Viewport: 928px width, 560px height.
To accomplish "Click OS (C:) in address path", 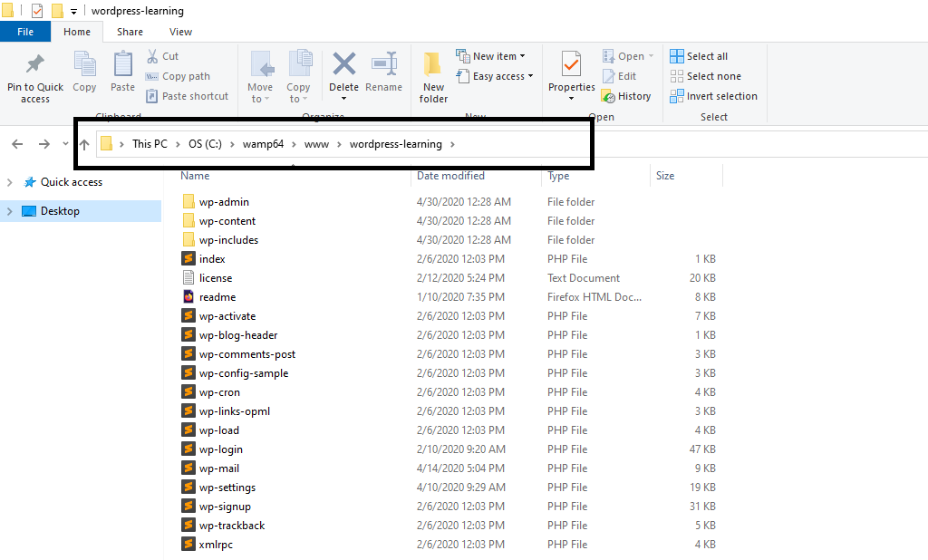I will [x=205, y=144].
